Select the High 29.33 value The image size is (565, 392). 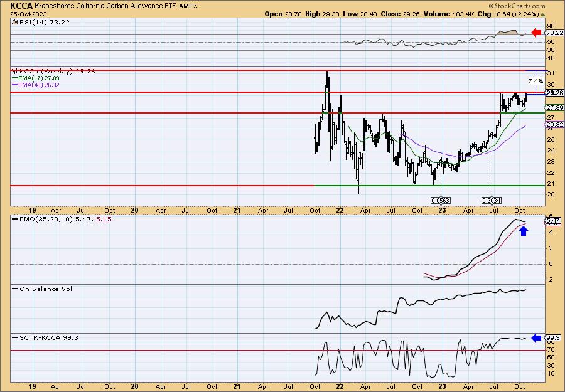[322, 14]
